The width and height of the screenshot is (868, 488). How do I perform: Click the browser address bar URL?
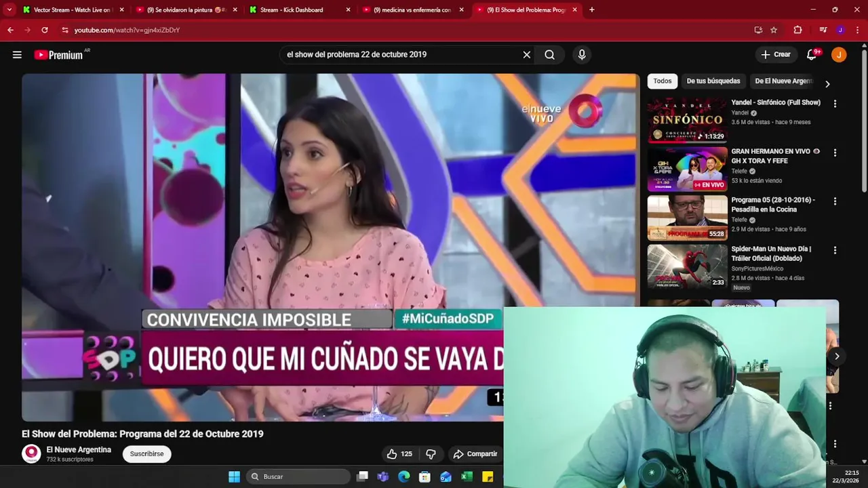(x=127, y=30)
